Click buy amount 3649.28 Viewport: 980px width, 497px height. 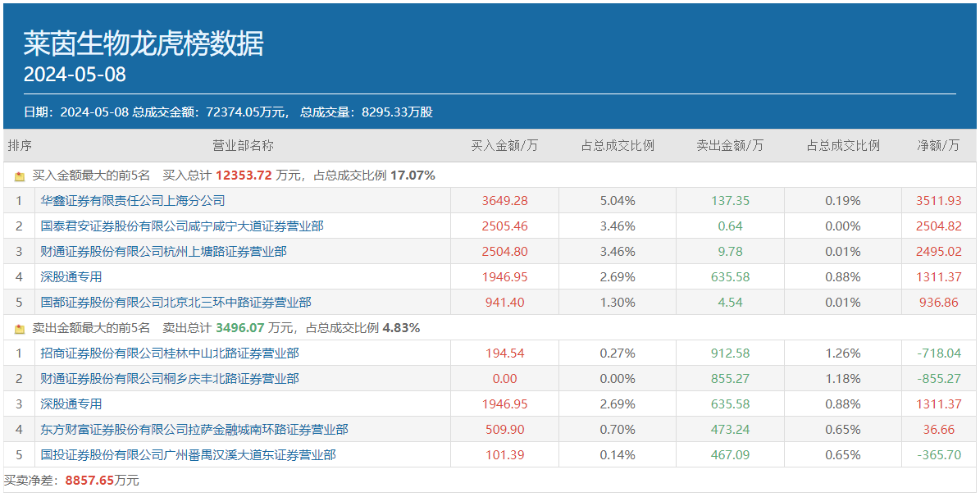[x=505, y=201]
